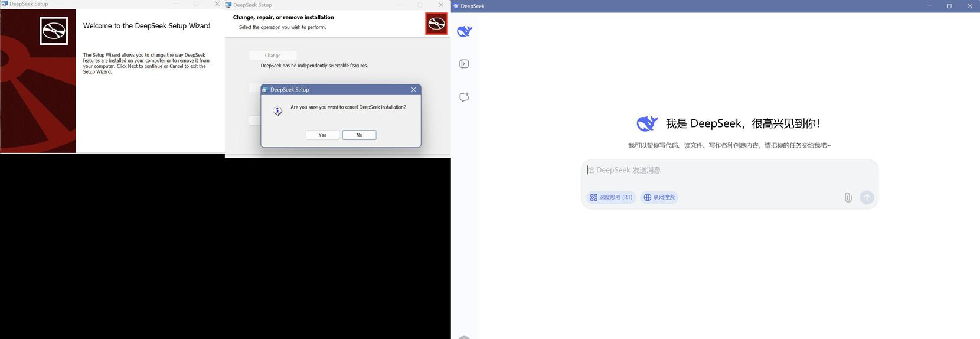Minimize the DeepSeek chat app window
The width and height of the screenshot is (980, 339).
929,6
